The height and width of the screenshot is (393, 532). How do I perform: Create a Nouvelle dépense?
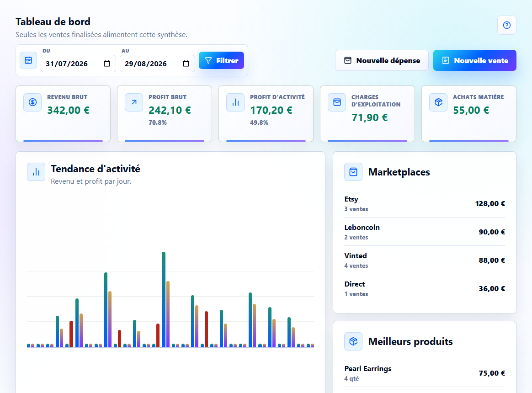pyautogui.click(x=382, y=60)
